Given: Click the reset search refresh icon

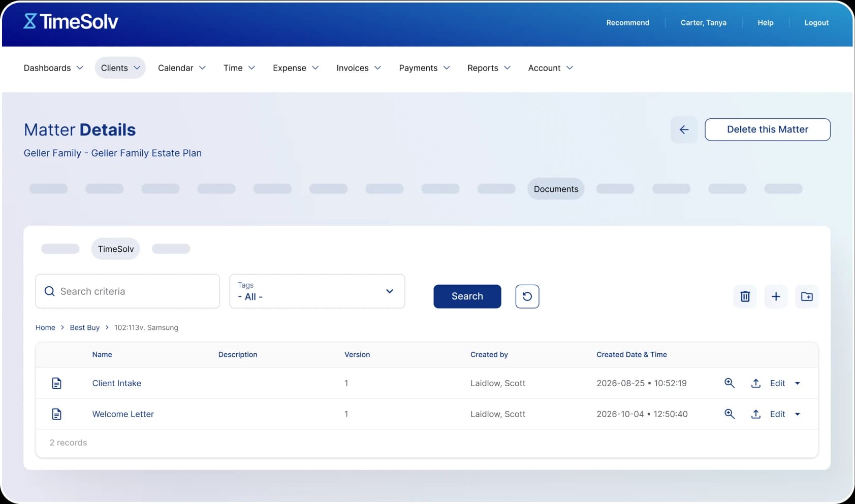Looking at the screenshot, I should click(x=527, y=296).
